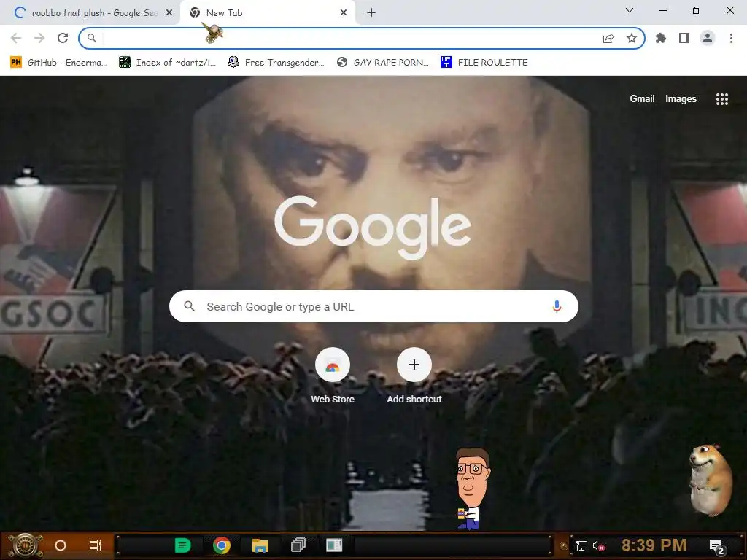Open the Extensions puzzle-piece menu
The image size is (747, 560).
point(661,38)
